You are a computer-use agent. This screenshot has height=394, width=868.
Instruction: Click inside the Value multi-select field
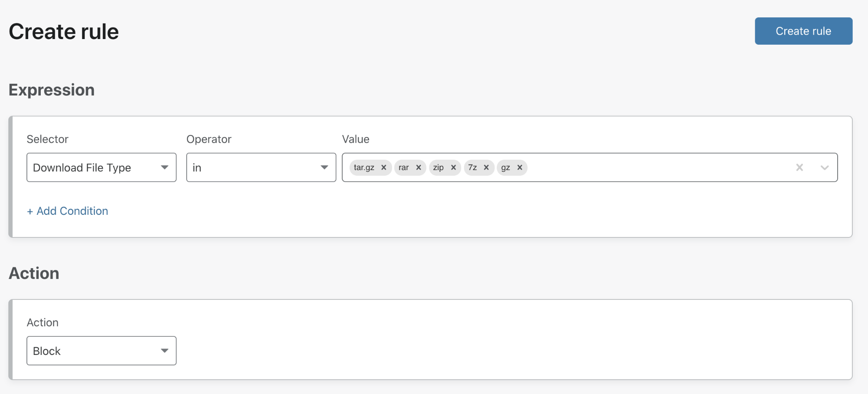(651, 167)
